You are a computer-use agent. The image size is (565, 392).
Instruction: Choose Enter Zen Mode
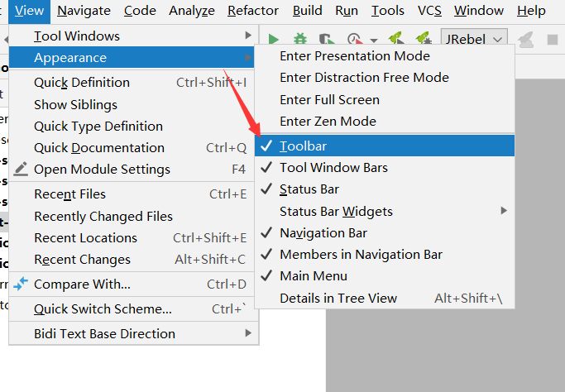(x=385, y=121)
